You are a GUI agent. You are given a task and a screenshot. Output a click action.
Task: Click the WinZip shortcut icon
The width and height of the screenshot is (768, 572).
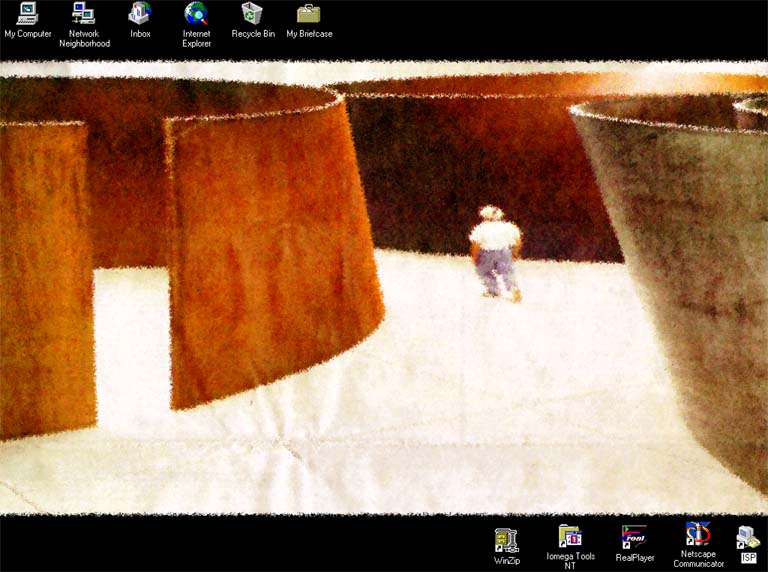click(x=507, y=540)
